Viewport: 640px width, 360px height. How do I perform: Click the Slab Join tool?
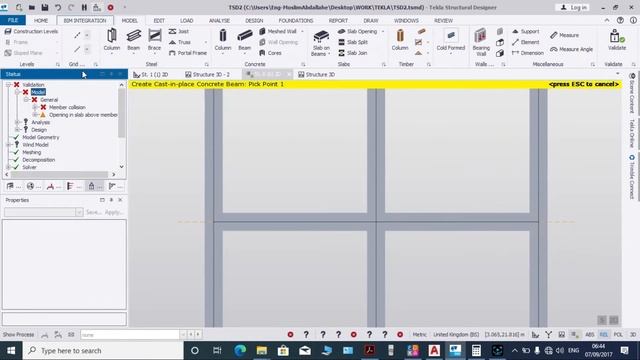click(353, 53)
